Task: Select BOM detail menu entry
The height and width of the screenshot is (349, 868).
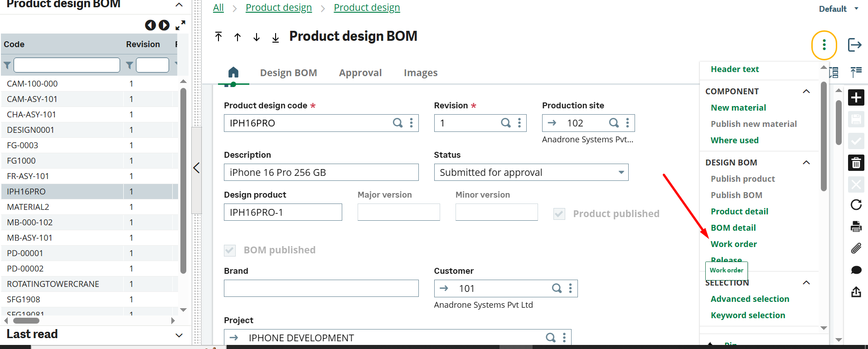Action: point(733,228)
